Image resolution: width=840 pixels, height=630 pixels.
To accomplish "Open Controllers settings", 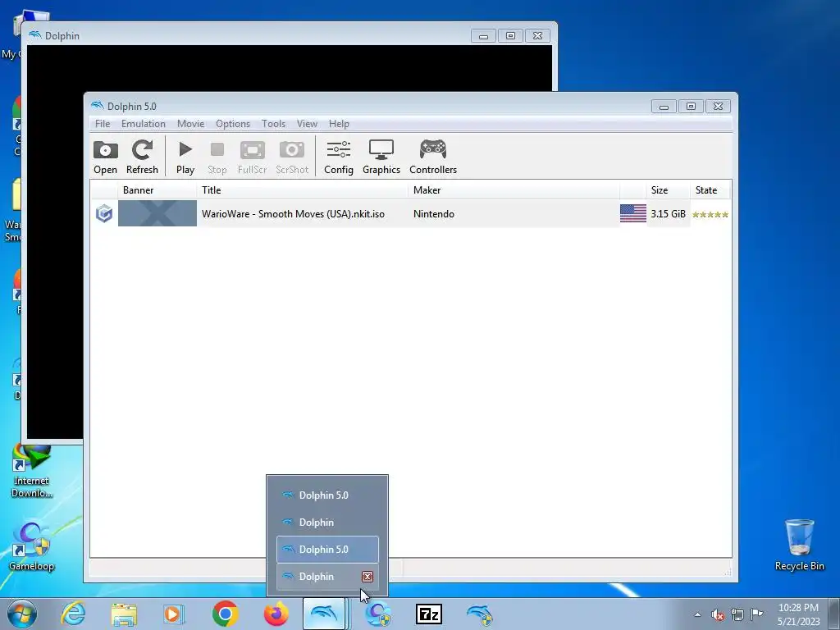I will (x=433, y=157).
